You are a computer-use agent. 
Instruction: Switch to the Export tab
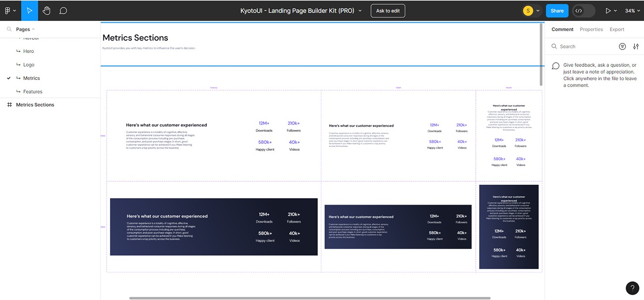617,29
